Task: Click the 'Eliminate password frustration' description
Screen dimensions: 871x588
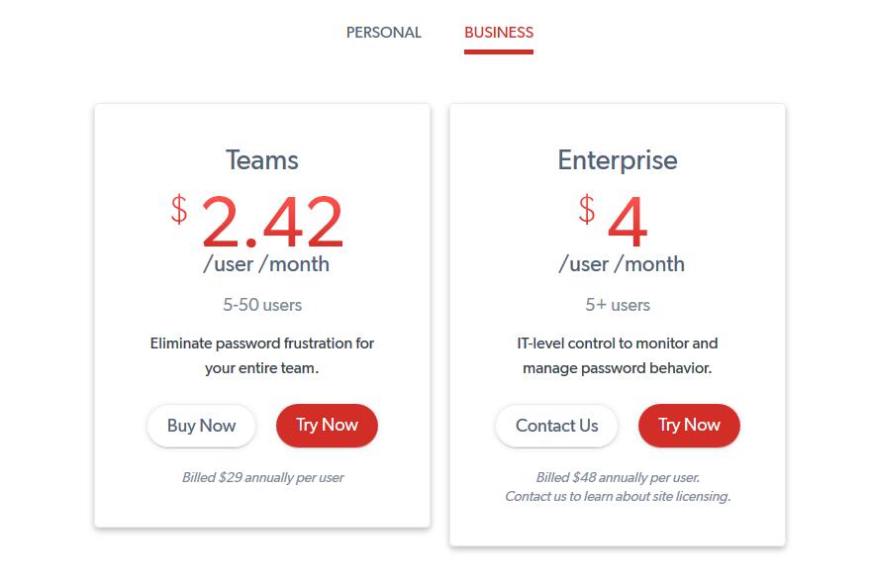Action: [x=262, y=355]
